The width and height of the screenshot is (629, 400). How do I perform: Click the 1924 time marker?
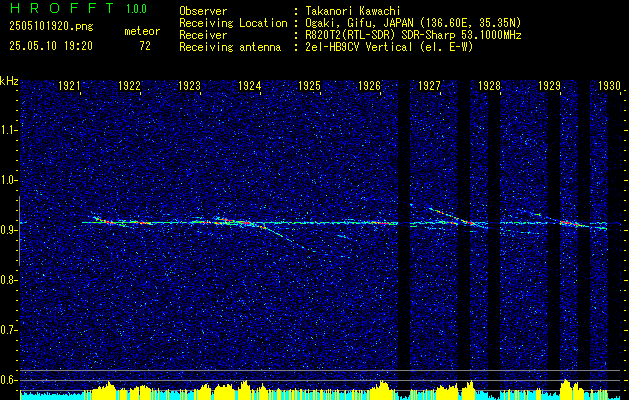250,85
